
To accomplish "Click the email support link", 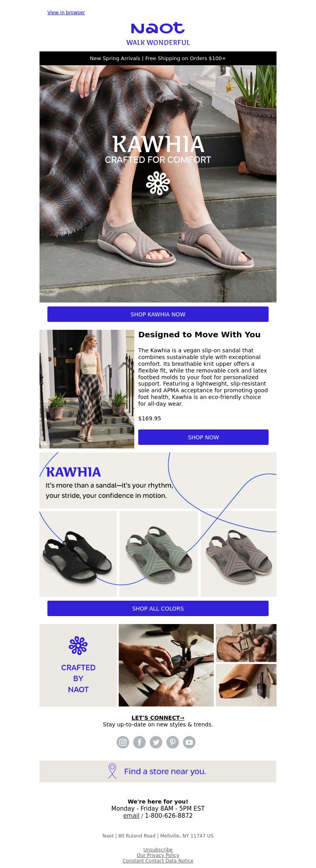I will click(131, 815).
